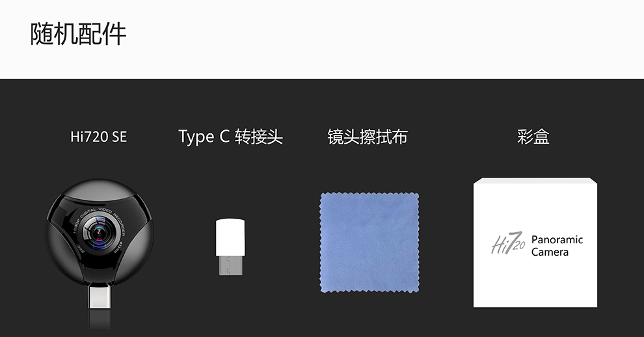The width and height of the screenshot is (644, 337).
Task: Click the Panoramic Camera text on box
Action: pyautogui.click(x=557, y=246)
